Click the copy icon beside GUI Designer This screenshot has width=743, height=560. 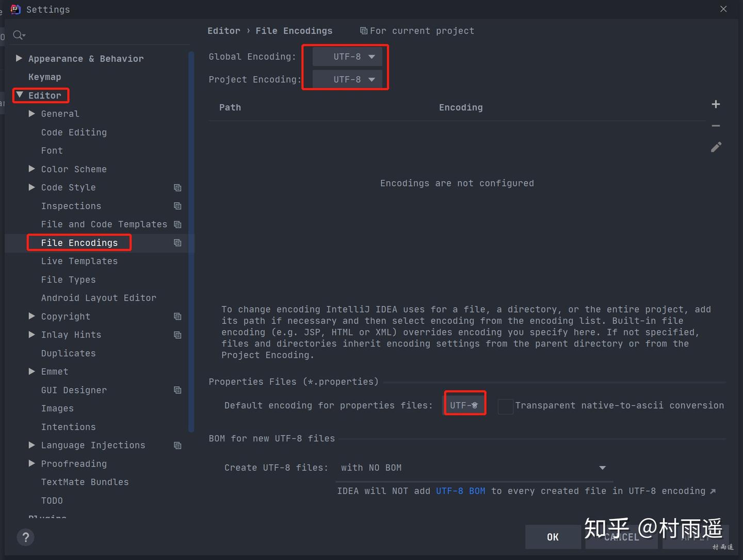[x=177, y=390]
